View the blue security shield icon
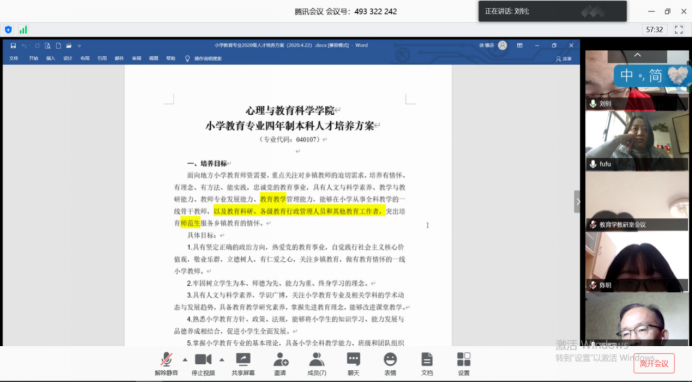 (8, 30)
